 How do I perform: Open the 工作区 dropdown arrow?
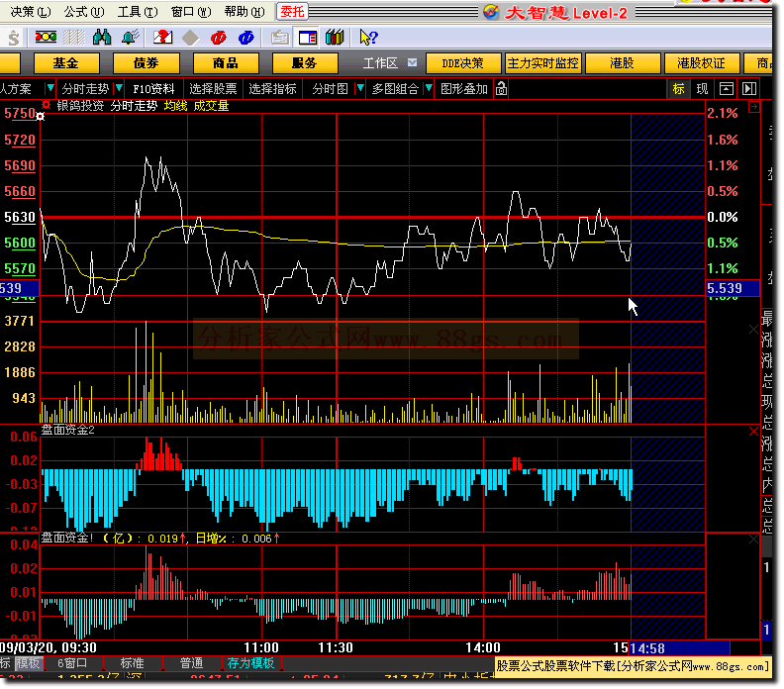tap(412, 62)
